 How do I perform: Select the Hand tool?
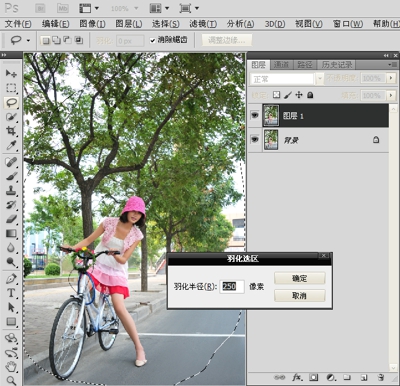pos(11,367)
